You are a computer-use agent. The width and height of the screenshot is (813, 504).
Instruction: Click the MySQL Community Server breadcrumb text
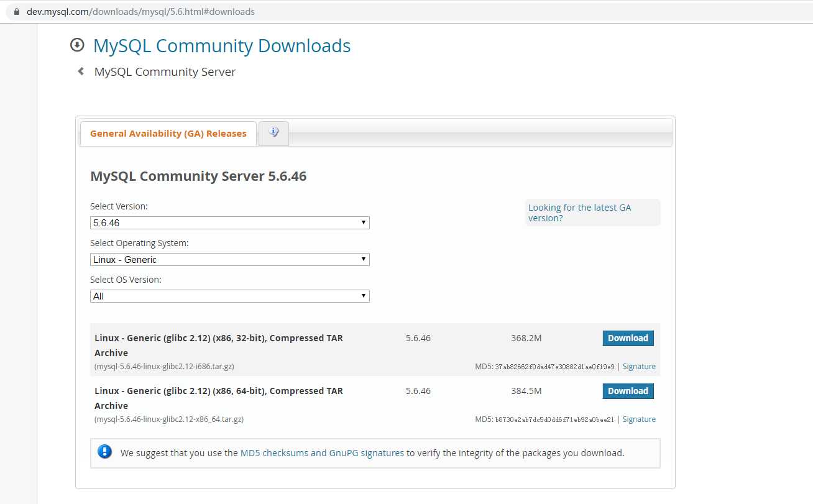coord(165,71)
